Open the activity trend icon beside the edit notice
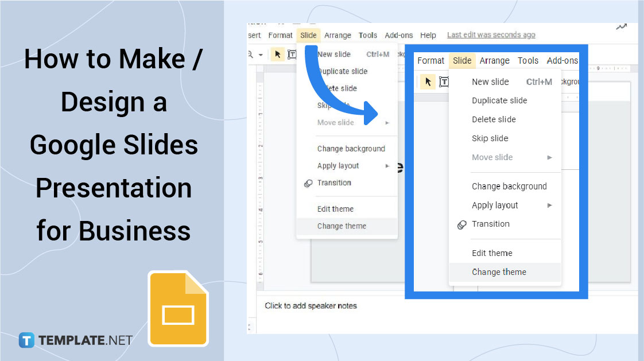This screenshot has height=361, width=644. pyautogui.click(x=622, y=27)
